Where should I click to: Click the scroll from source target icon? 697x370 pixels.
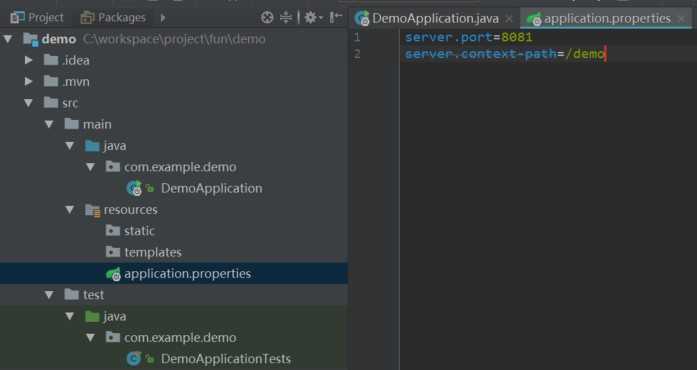pos(267,17)
